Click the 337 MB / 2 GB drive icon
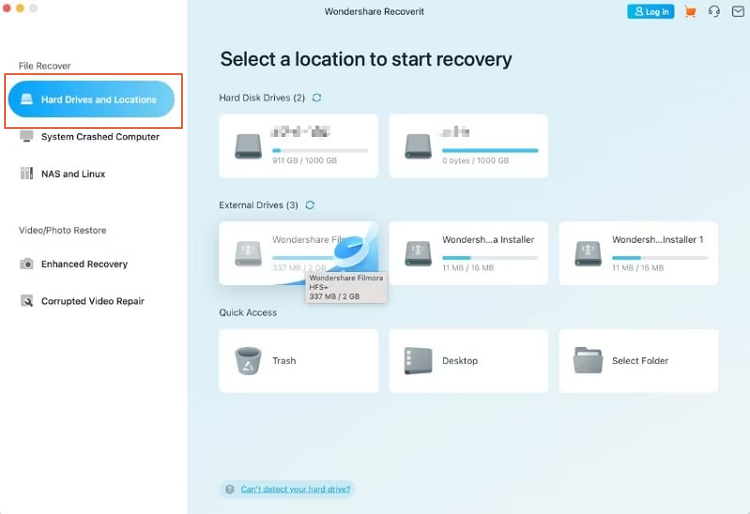Screen dimensions: 750x514 (x=248, y=253)
